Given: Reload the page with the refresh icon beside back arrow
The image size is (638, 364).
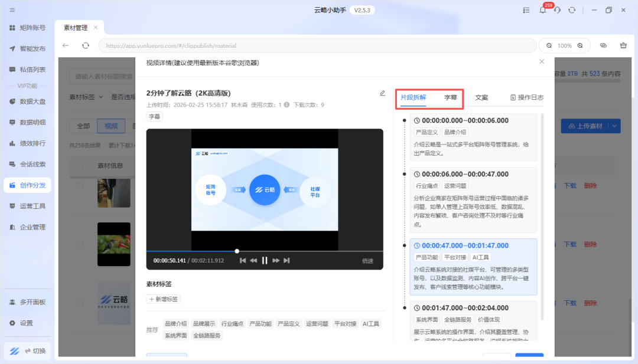Looking at the screenshot, I should point(86,45).
